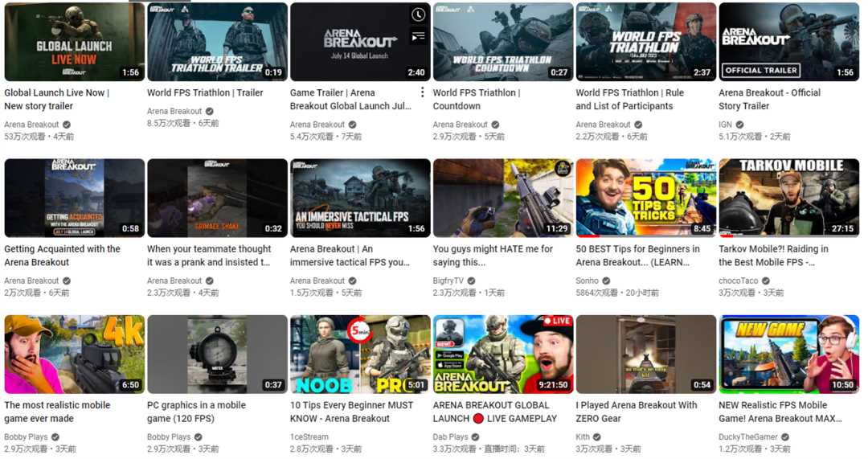This screenshot has width=868, height=459.
Task: Click title 'When your teammate thought it was a prank'
Action: point(209,256)
